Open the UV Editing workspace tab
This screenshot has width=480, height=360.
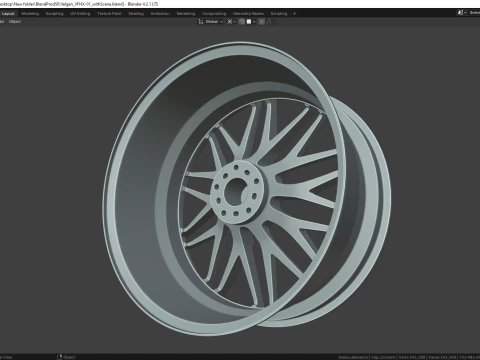(x=80, y=14)
